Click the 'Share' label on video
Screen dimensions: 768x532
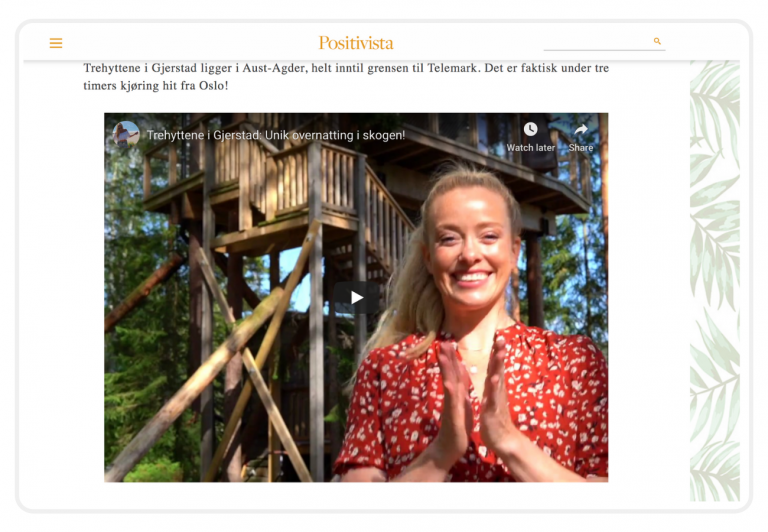click(581, 147)
